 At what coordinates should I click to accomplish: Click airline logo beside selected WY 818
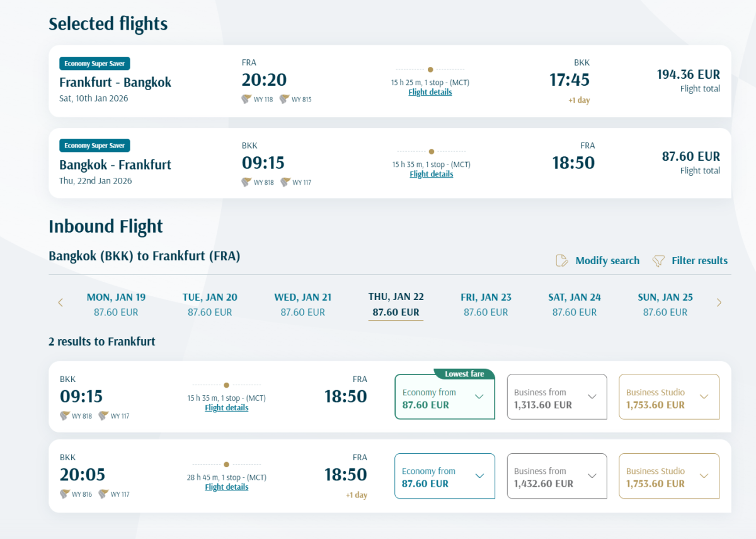pyautogui.click(x=246, y=182)
